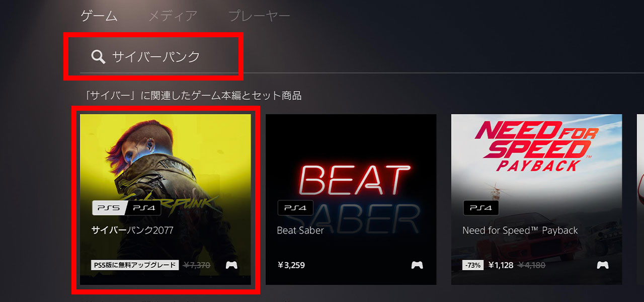This screenshot has height=302, width=644.
Task: Click controller icon on Cyberpunk 2077 tile
Action: 231,265
